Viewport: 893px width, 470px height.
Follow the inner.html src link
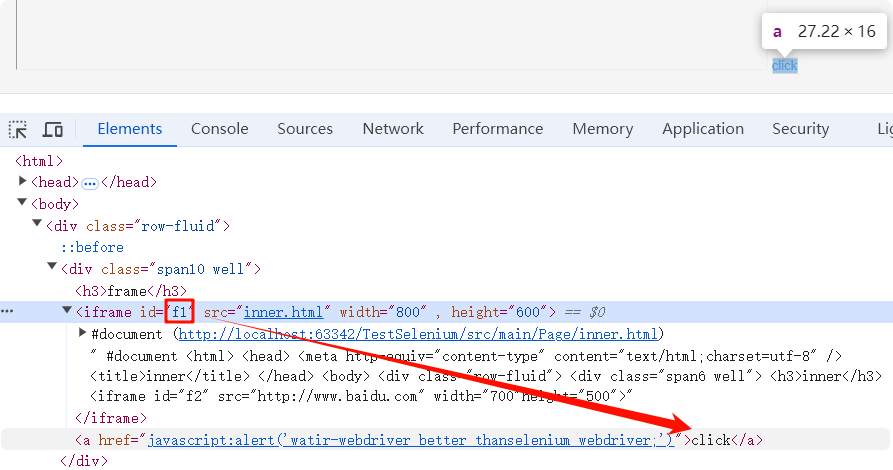283,312
